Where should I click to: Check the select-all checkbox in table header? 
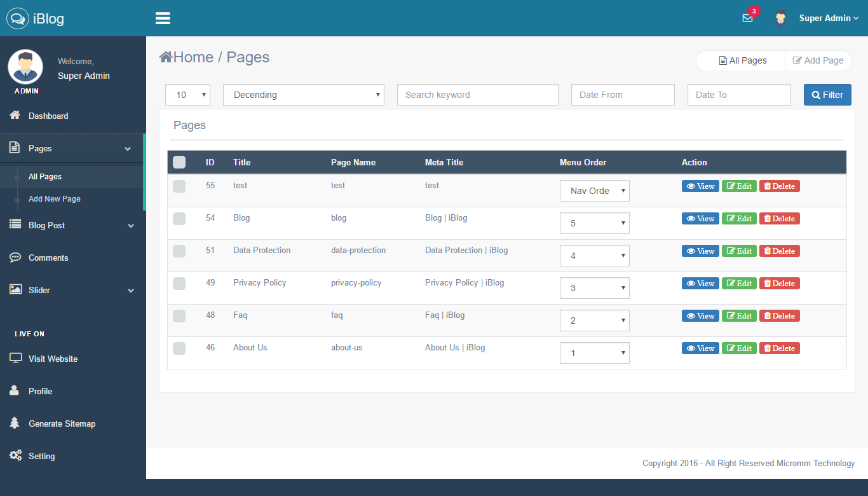(179, 162)
